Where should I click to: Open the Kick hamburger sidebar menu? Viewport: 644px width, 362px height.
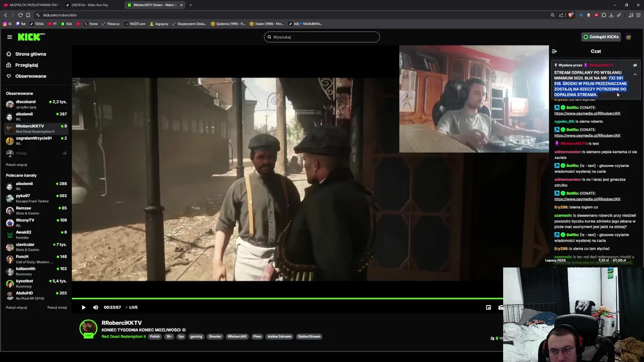[x=10, y=37]
